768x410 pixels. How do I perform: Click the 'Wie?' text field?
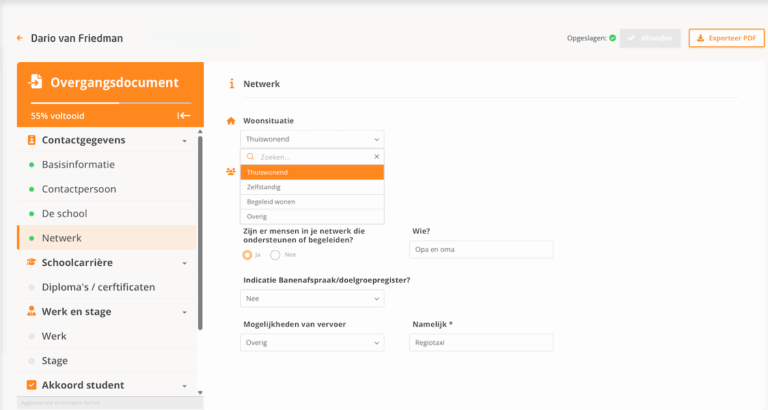[x=482, y=249]
